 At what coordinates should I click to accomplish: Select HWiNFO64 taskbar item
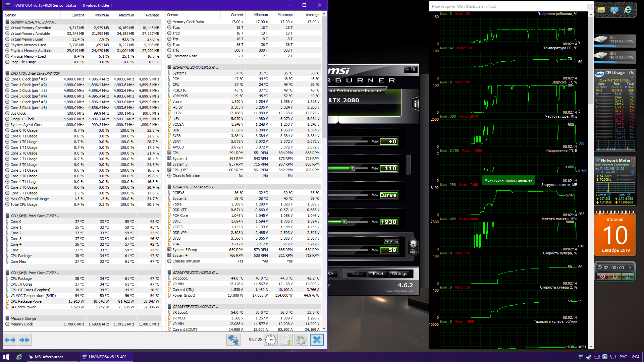[106, 357]
